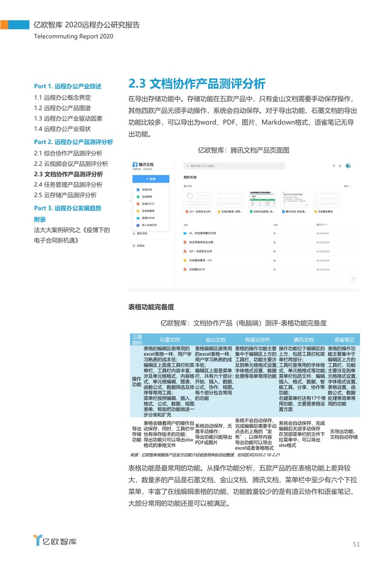Click the 我的文档 heading in the figure

point(190,177)
